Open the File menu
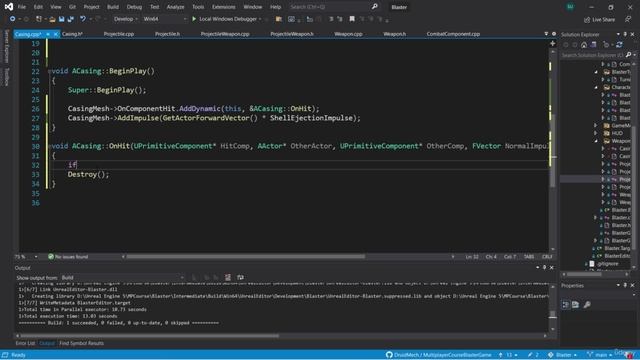 coord(22,7)
